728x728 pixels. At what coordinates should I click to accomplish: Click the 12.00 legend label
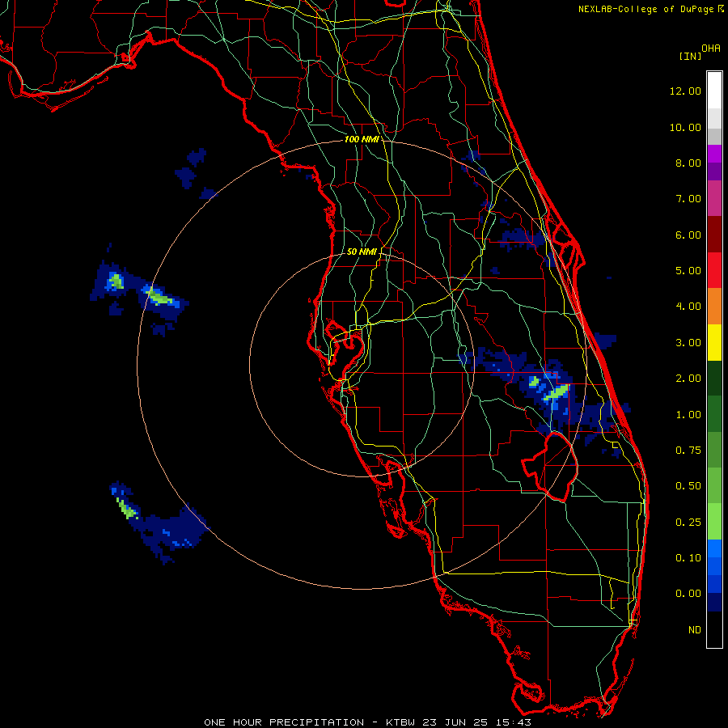(685, 91)
